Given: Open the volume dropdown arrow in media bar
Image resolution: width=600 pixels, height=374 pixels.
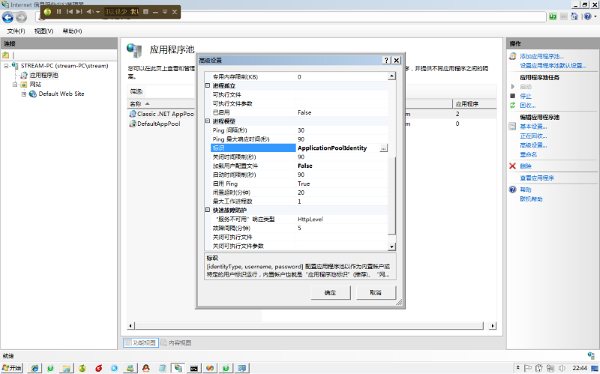Looking at the screenshot, I should tap(98, 12).
